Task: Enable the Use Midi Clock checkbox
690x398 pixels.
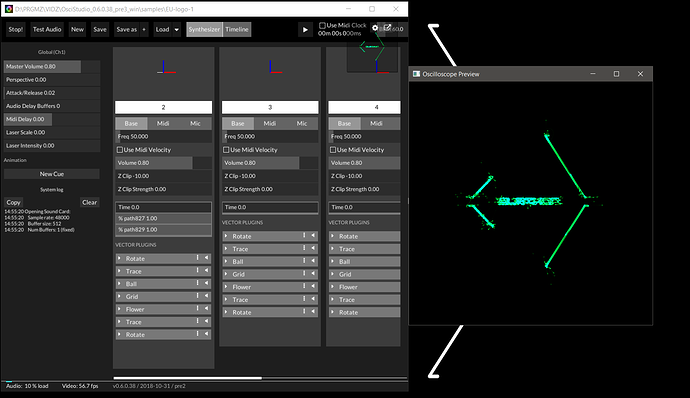Action: [x=322, y=26]
